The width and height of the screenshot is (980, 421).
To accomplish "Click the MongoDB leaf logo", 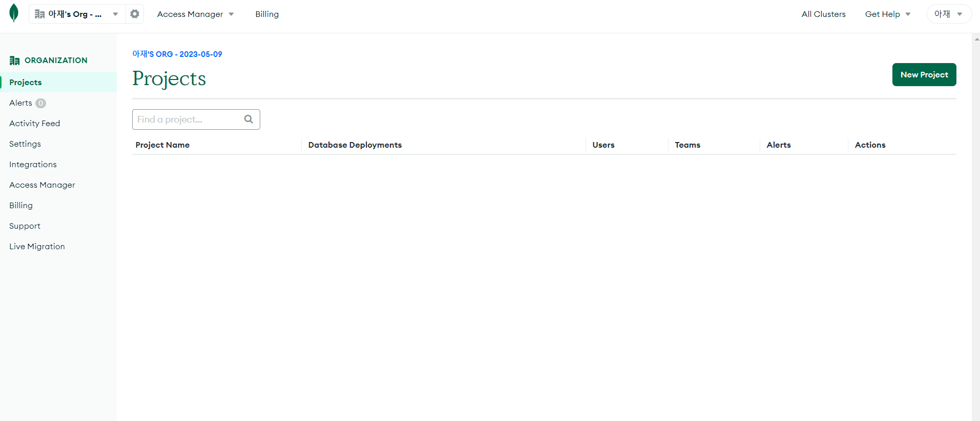I will click(x=14, y=13).
